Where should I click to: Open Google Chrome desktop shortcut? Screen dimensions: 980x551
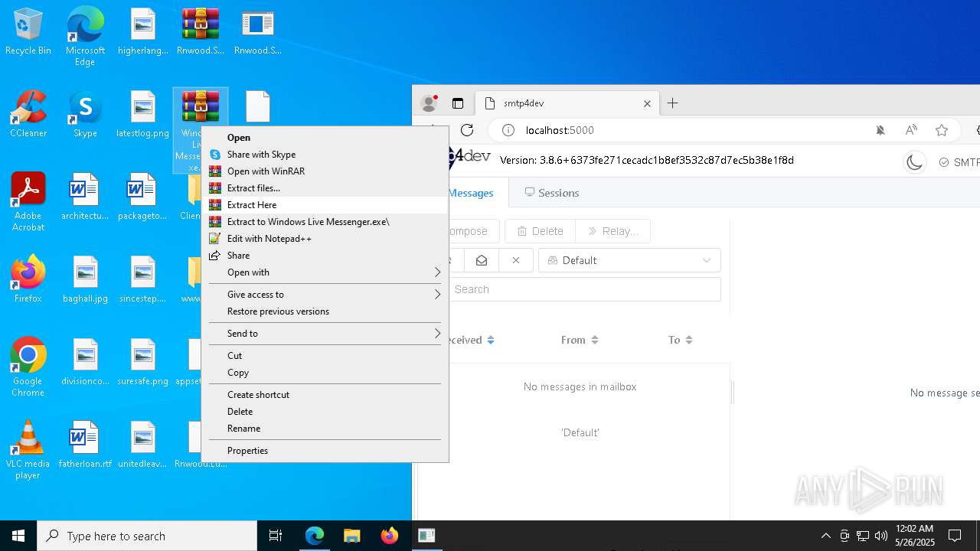[x=28, y=367]
